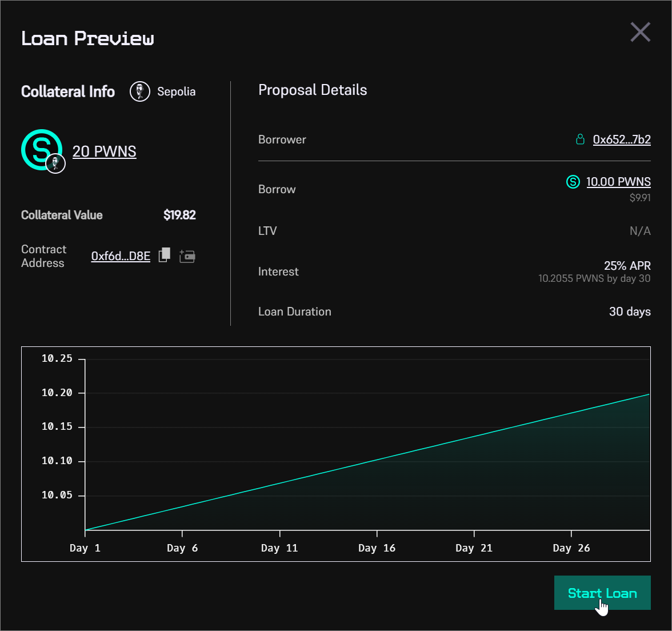Click the PWNS icon beside borrow amount
The image size is (672, 631).
click(x=573, y=182)
